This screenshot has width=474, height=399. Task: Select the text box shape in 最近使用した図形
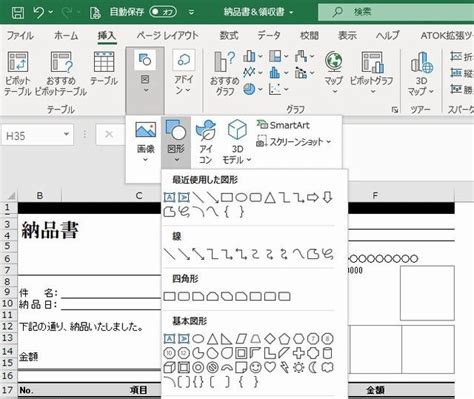[x=169, y=197]
